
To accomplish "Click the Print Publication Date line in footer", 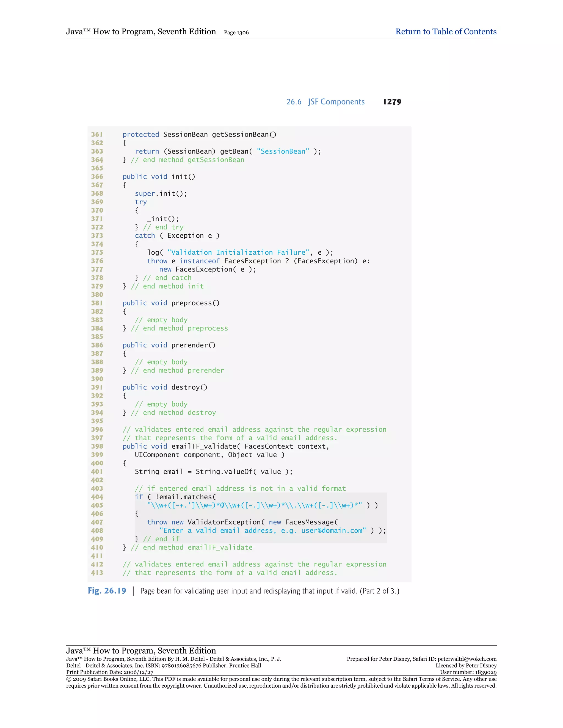I will (x=110, y=672).
